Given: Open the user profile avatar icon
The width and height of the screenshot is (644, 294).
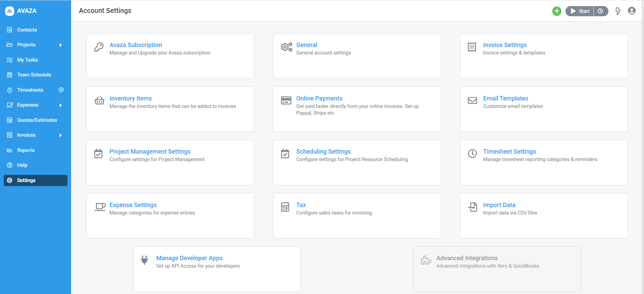Looking at the screenshot, I should pos(631,11).
